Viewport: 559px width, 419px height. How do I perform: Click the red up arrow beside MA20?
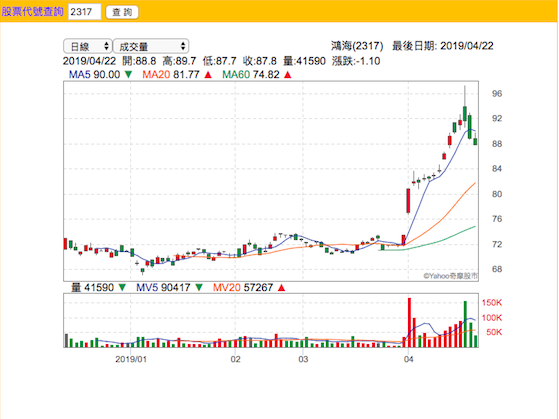(x=208, y=75)
